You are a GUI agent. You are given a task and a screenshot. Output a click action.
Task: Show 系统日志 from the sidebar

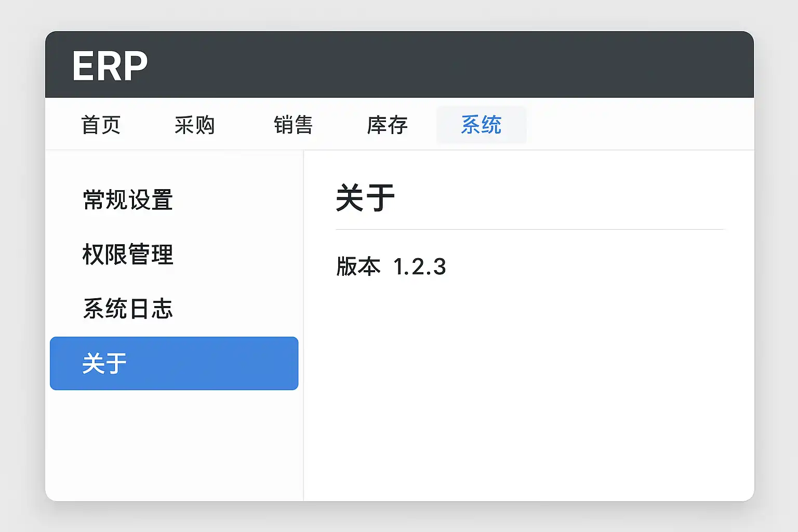[128, 309]
